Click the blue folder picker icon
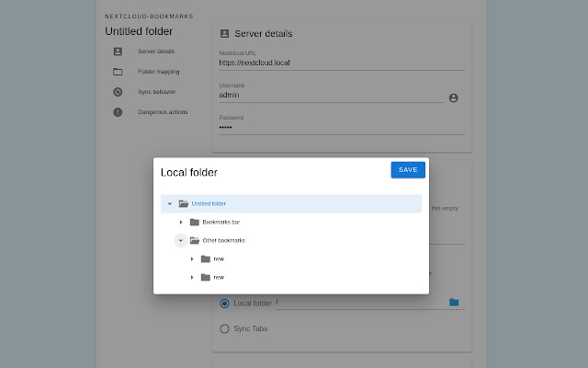Screen dimensions: 588x368 pyautogui.click(x=454, y=302)
